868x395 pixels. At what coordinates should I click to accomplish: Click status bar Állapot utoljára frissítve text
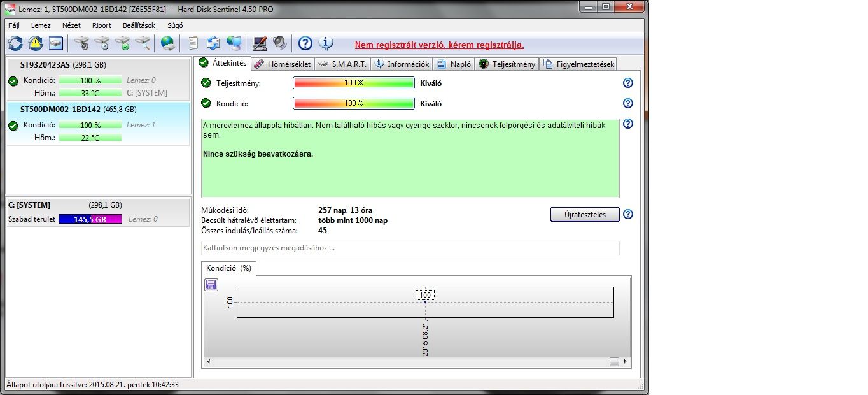[x=92, y=385]
